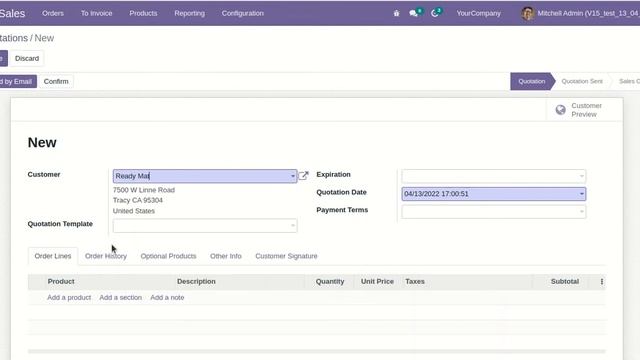Open the Reporting menu
The height and width of the screenshot is (360, 640).
click(189, 13)
